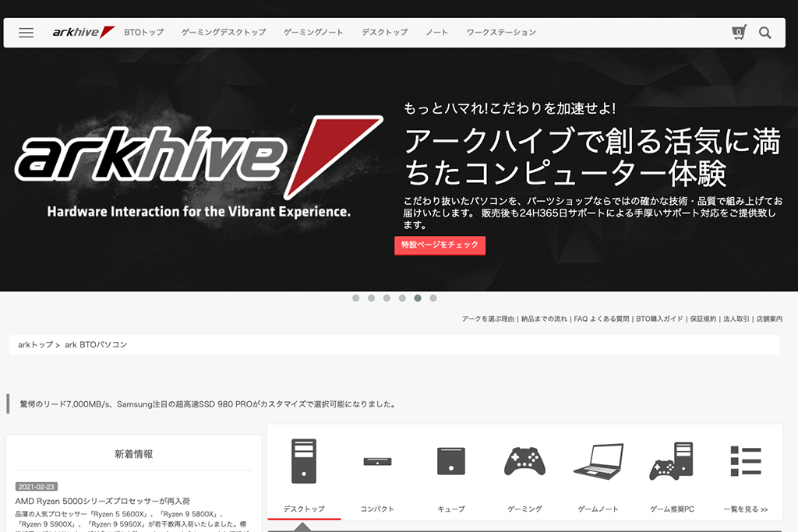Select the ゲーミング controller icon
The image size is (798, 532).
point(524,461)
